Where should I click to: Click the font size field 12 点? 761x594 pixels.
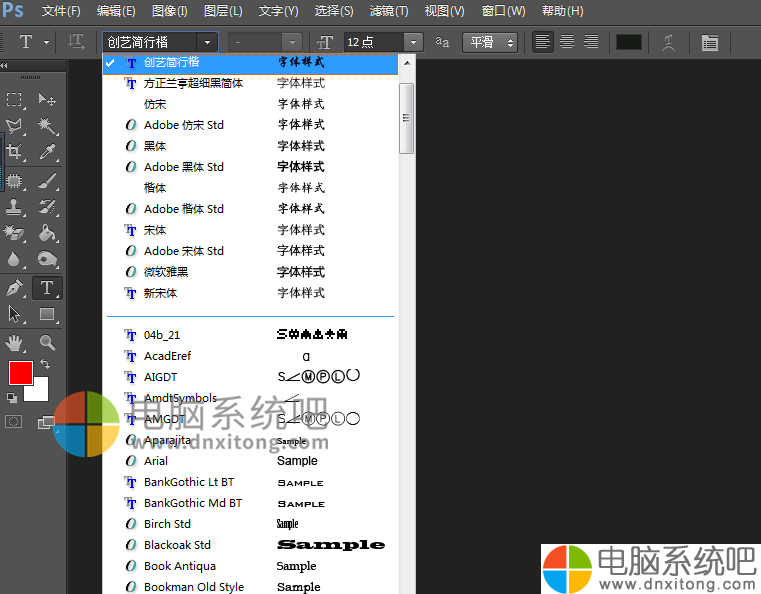pyautogui.click(x=374, y=42)
